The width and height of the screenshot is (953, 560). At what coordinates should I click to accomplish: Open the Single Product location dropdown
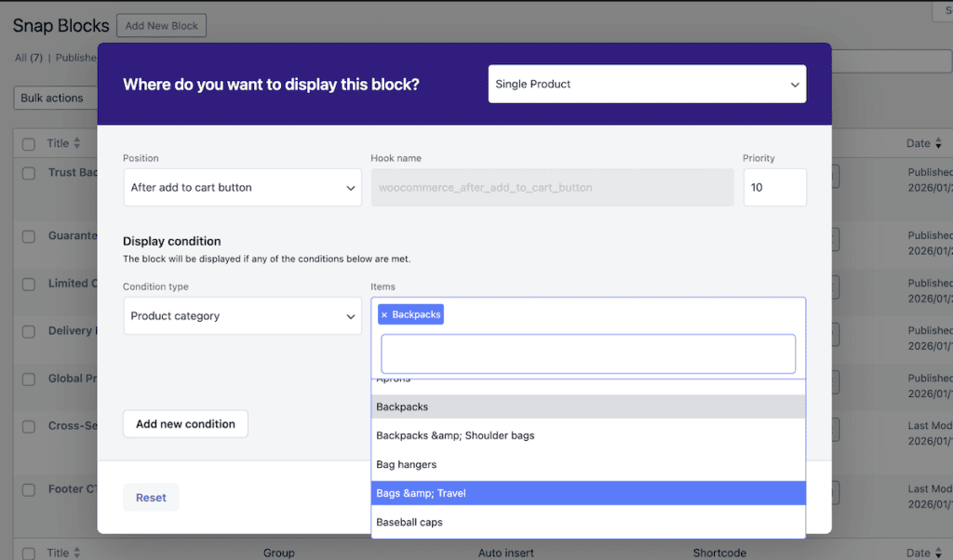point(647,84)
